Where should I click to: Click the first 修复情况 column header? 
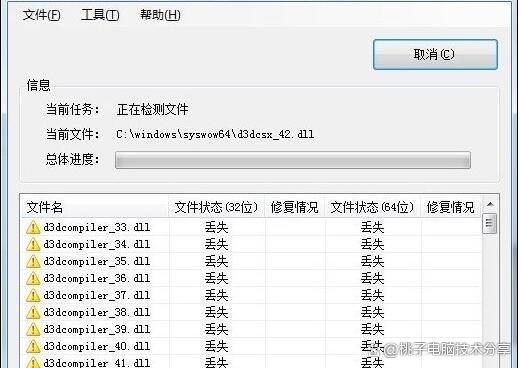pos(295,207)
